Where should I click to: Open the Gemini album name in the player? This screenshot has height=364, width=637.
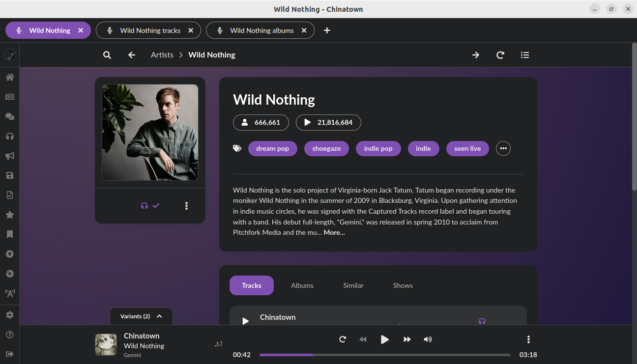click(x=132, y=355)
